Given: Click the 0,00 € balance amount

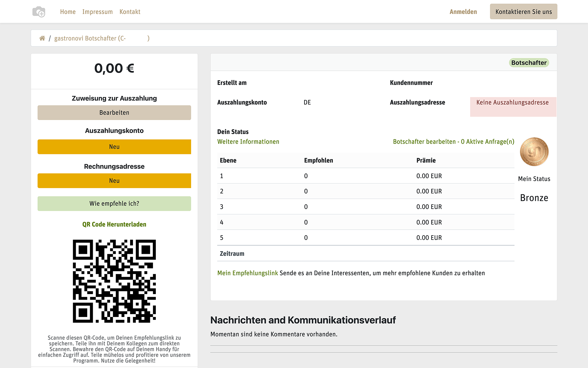Looking at the screenshot, I should [114, 68].
